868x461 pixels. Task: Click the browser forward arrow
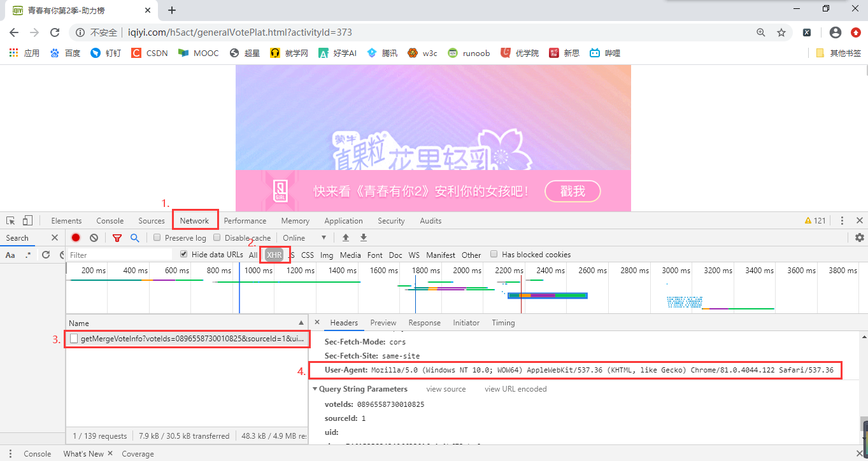pos(34,32)
